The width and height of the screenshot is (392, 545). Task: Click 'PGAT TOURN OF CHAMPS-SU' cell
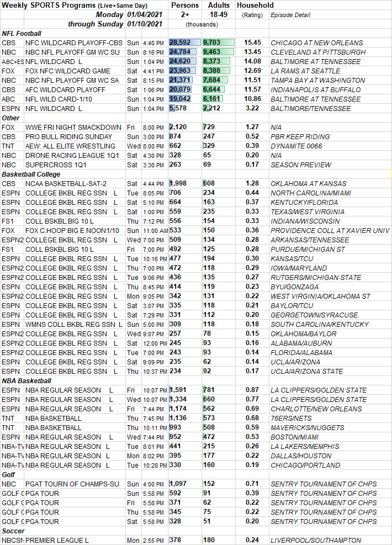point(72,484)
